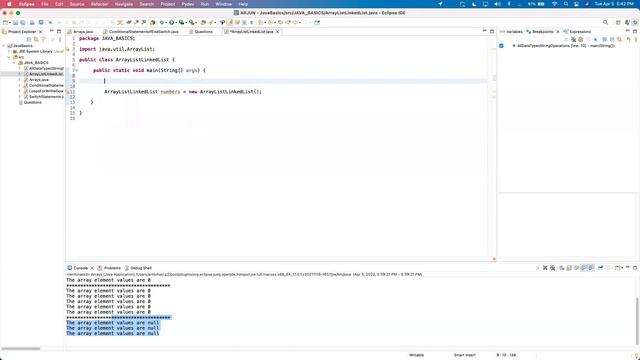Image resolution: width=640 pixels, height=360 pixels.
Task: Click the console vertical scrollbar
Action: (x=637, y=321)
